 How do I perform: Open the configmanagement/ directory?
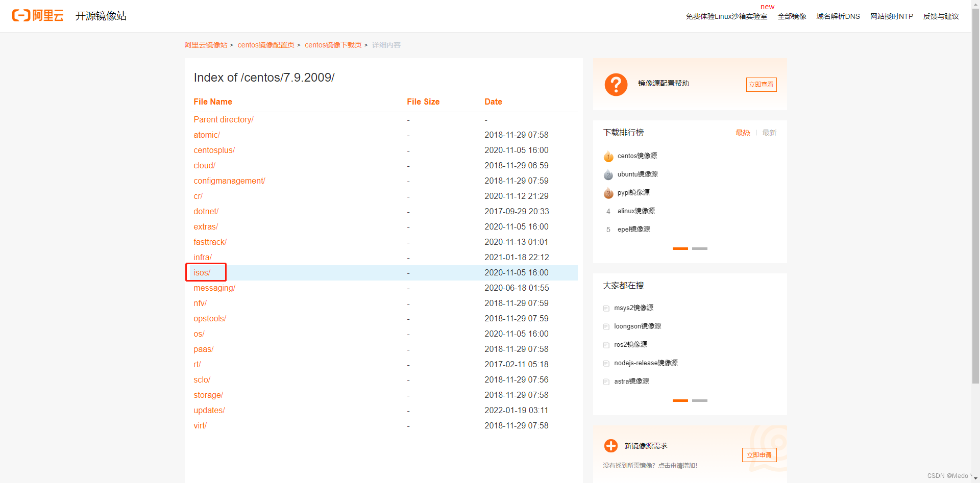pyautogui.click(x=229, y=181)
